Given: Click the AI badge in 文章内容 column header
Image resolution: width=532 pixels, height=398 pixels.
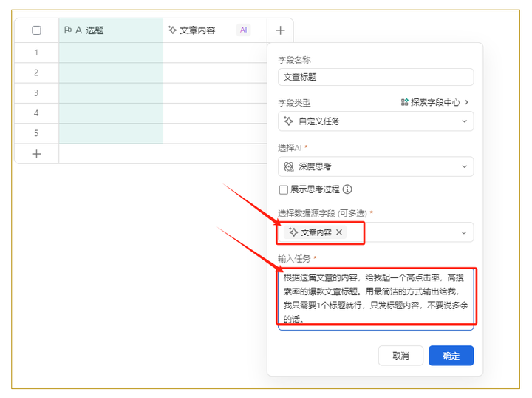Looking at the screenshot, I should [x=243, y=30].
